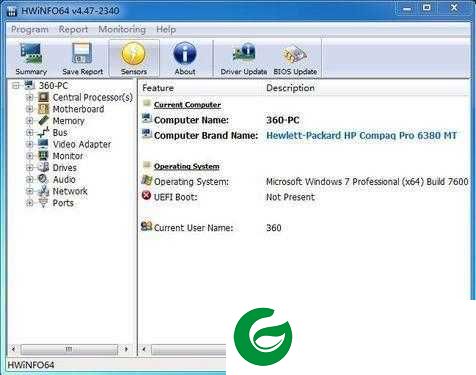Click the Memory stick icon in tree
The image size is (476, 375).
43,120
